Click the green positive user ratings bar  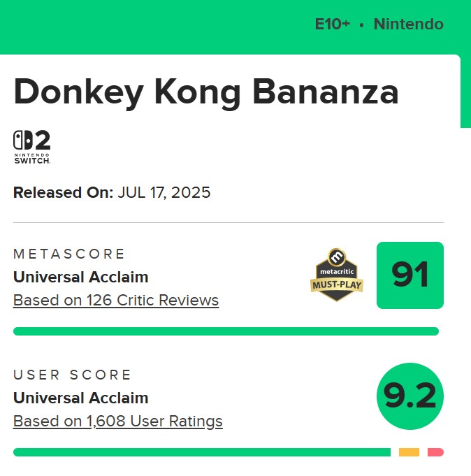[201, 452]
